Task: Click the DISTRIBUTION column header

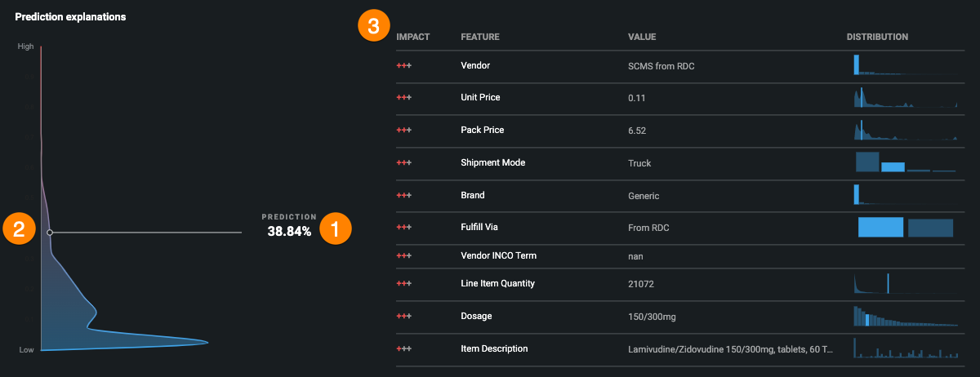Action: pos(877,37)
